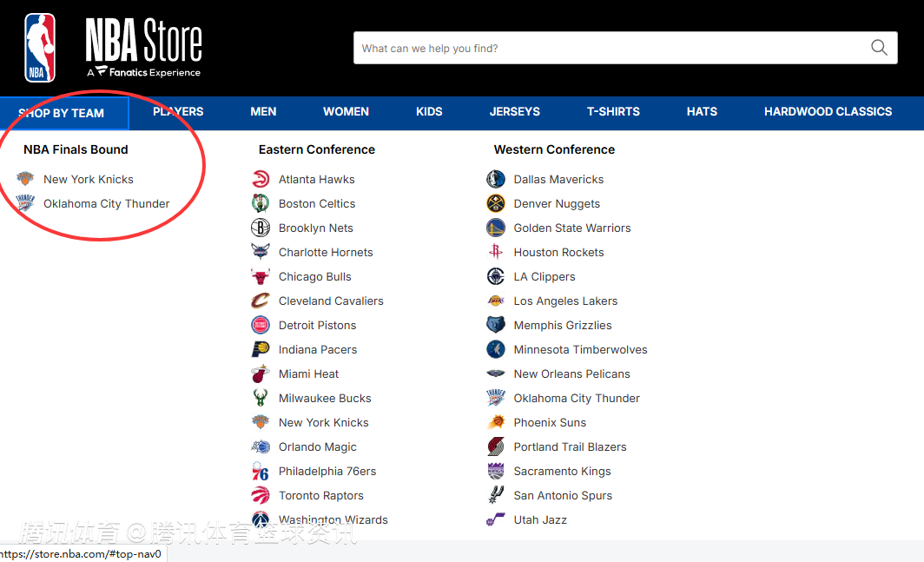
Task: Click the Atlanta Hawks logo icon
Action: (261, 179)
